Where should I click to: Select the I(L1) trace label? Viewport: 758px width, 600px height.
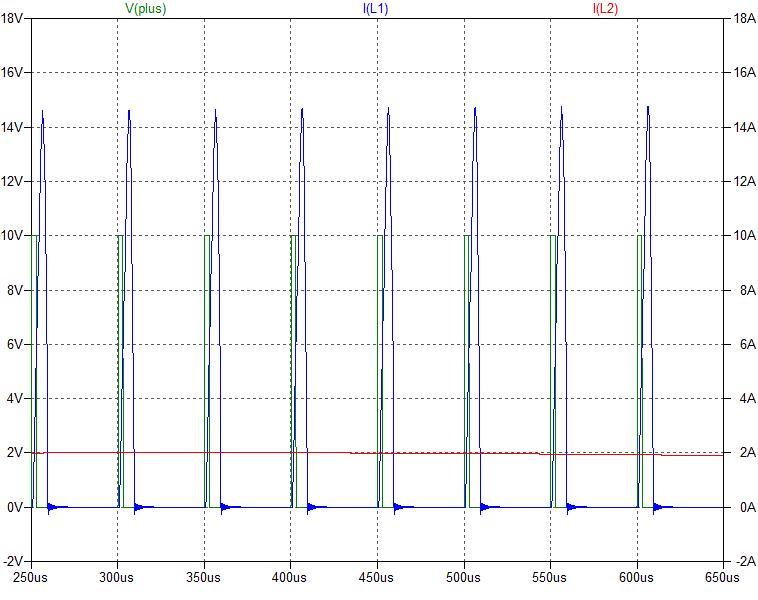(376, 8)
